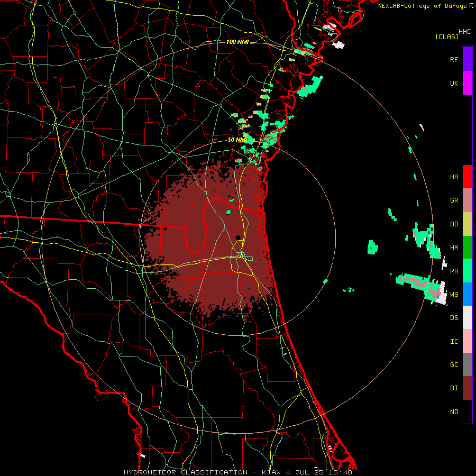Click the DS white legend swatch
Image resolution: width=476 pixels, height=476 pixels.
(x=467, y=317)
